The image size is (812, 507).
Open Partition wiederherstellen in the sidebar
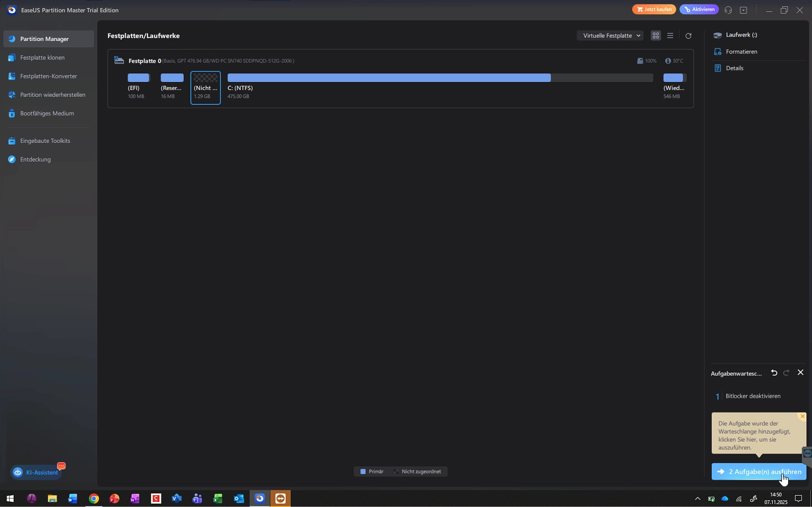(52, 94)
